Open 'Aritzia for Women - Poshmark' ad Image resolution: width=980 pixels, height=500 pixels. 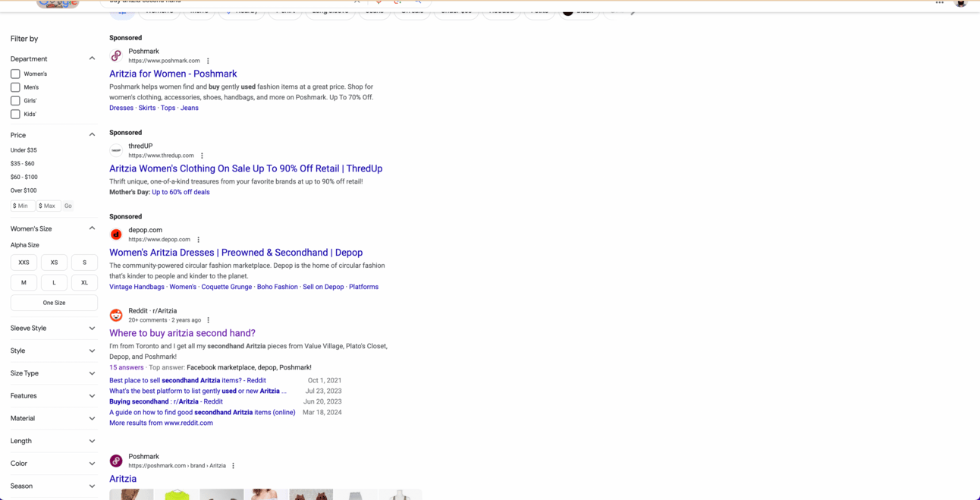[173, 74]
